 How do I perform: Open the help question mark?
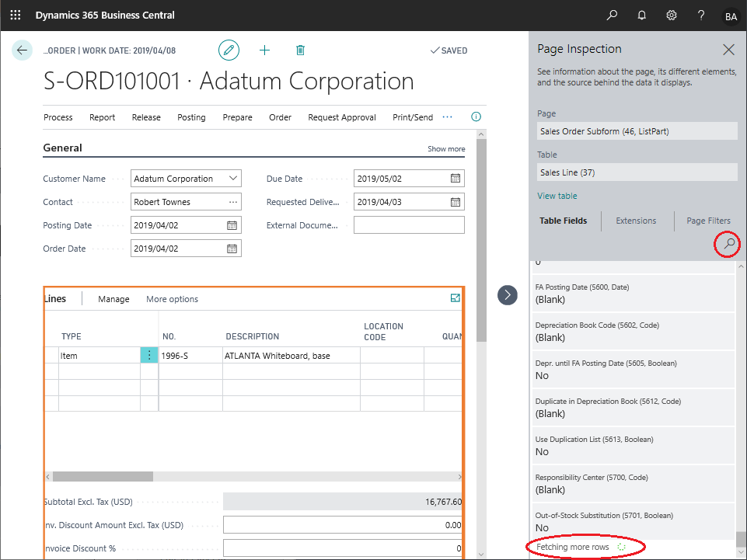pos(701,16)
